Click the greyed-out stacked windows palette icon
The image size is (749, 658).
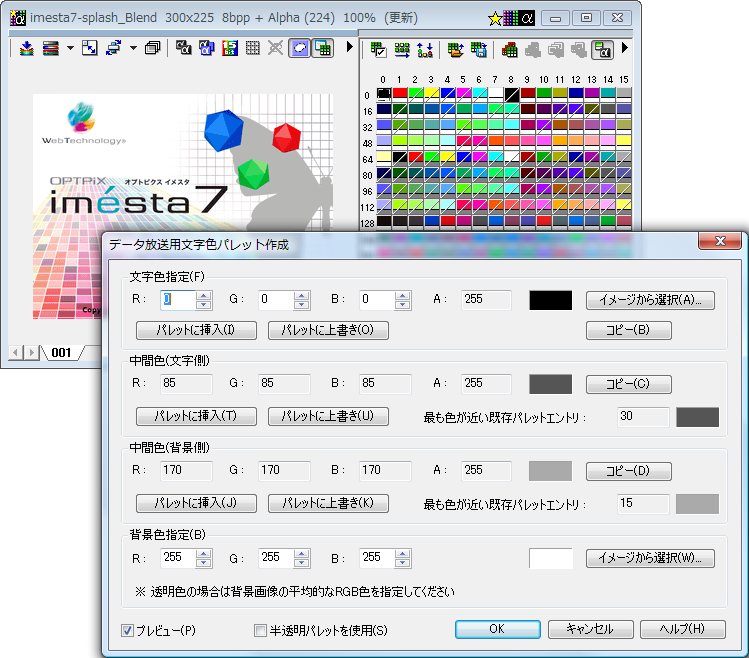pos(556,50)
